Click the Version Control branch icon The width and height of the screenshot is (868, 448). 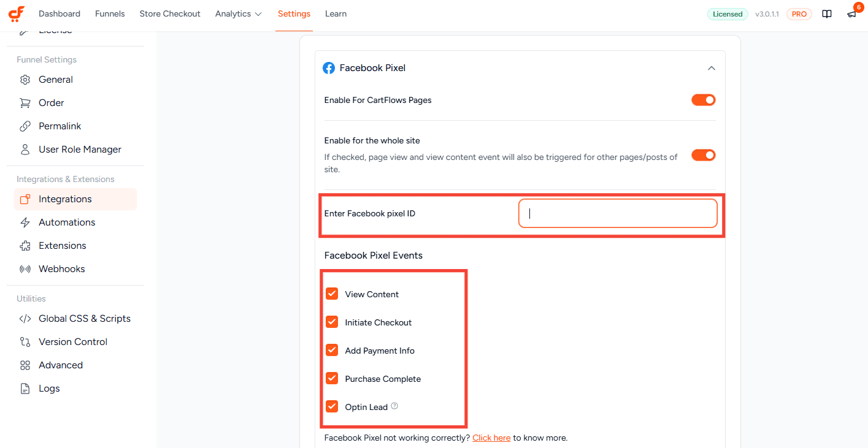pyautogui.click(x=25, y=342)
